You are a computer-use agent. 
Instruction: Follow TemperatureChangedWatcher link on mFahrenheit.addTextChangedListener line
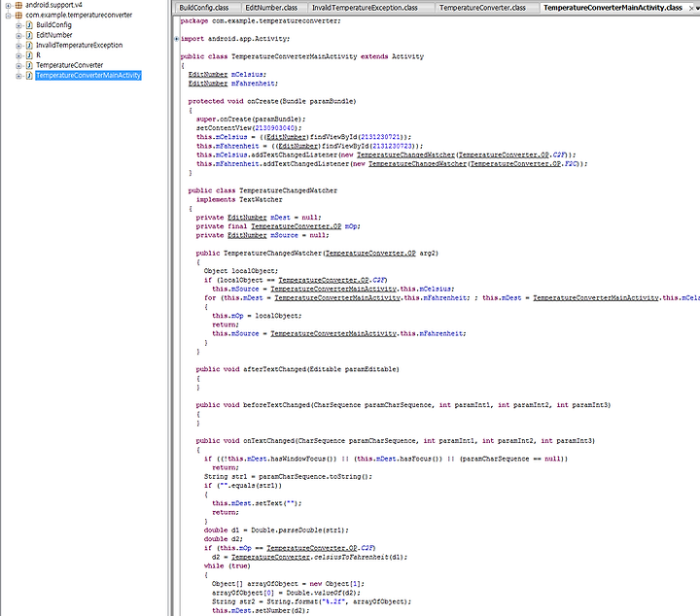[x=417, y=163]
